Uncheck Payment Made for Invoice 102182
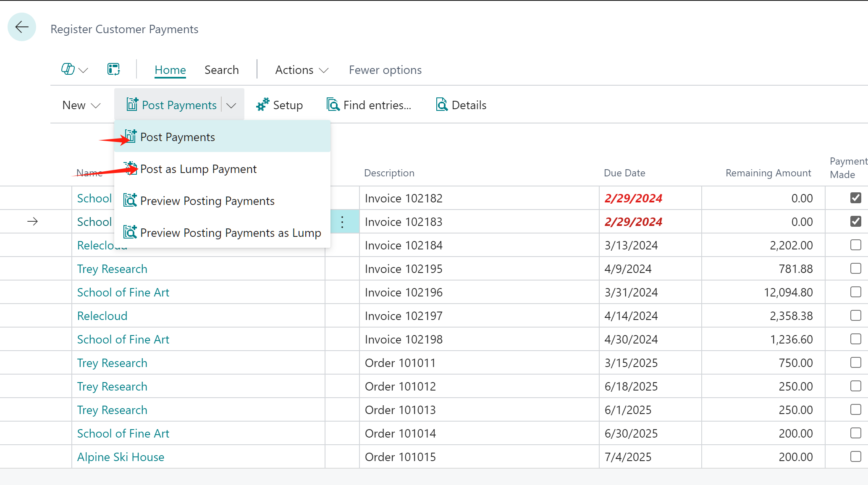The image size is (868, 485). pos(855,198)
